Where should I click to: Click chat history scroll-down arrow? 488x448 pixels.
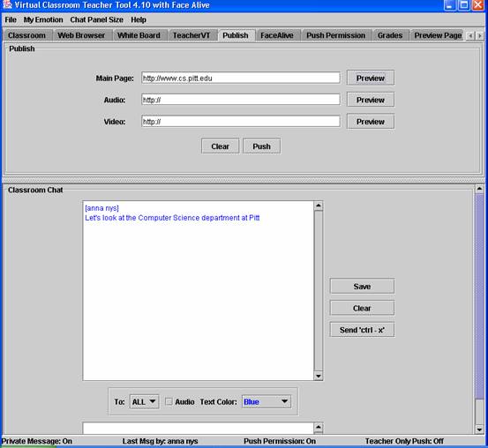coord(318,376)
